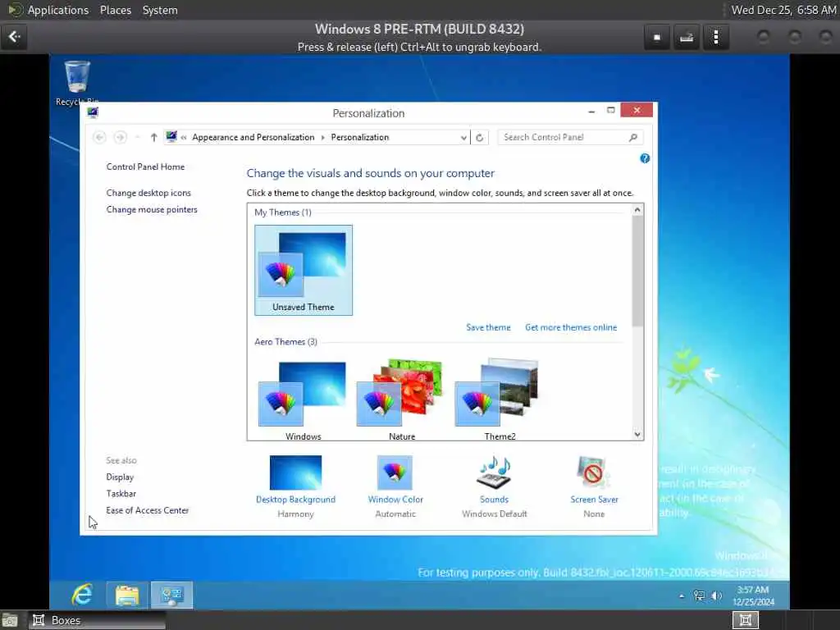Click the Screen Saver text link
840x630 pixels.
click(594, 500)
